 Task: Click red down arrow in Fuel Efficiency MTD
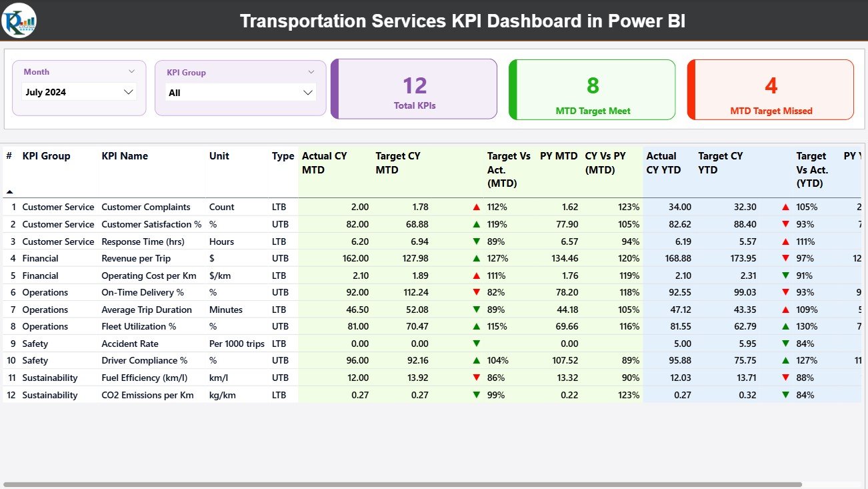pyautogui.click(x=476, y=378)
